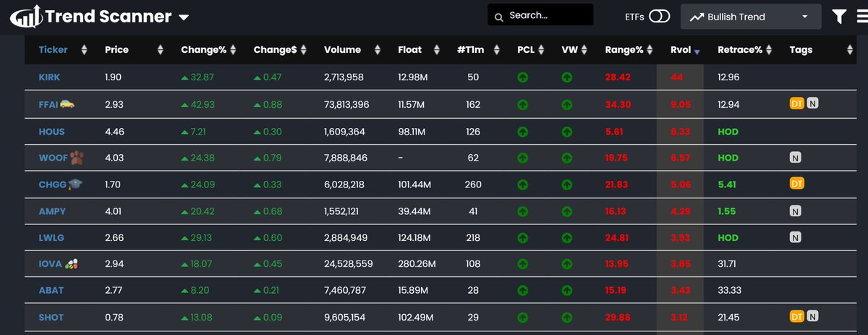
Task: Open AMPY ticker link
Action: [52, 211]
